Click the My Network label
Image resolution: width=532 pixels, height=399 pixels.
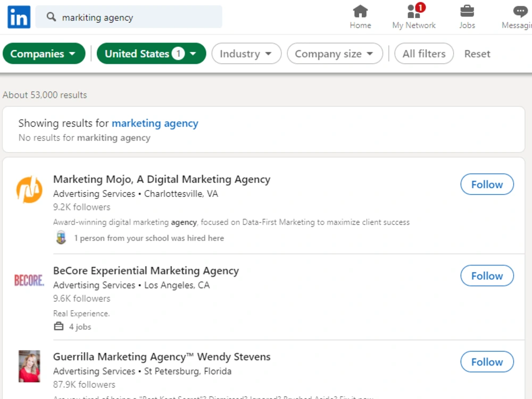[x=414, y=26]
